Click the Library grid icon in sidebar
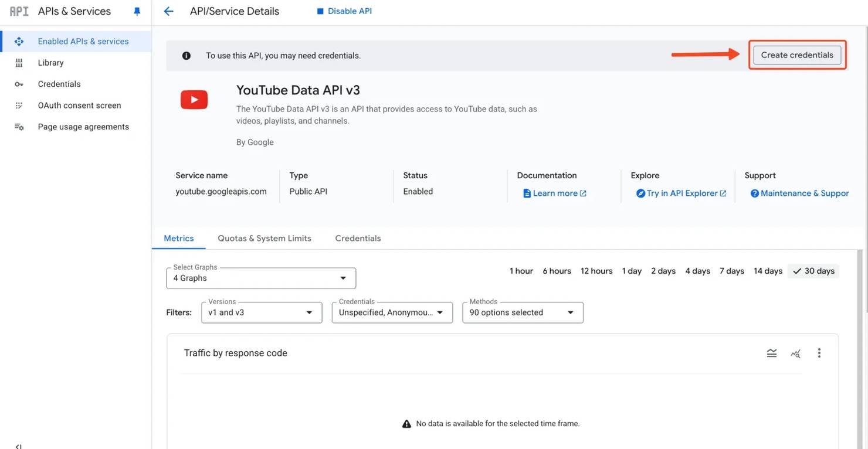Viewport: 868px width, 449px height. [19, 63]
